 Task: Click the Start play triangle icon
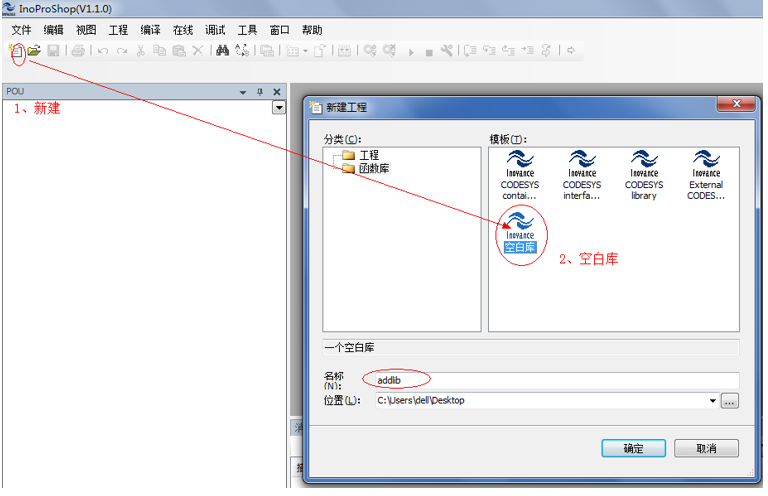click(x=411, y=52)
